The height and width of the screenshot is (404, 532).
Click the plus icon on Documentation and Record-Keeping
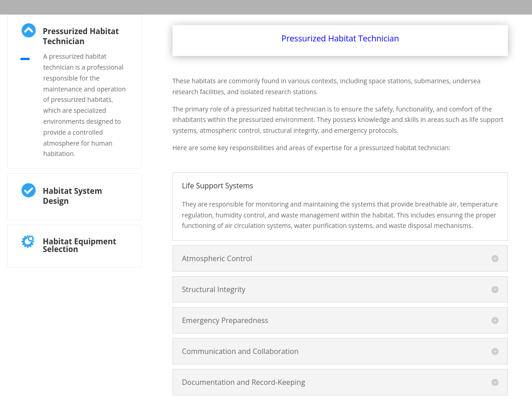495,382
